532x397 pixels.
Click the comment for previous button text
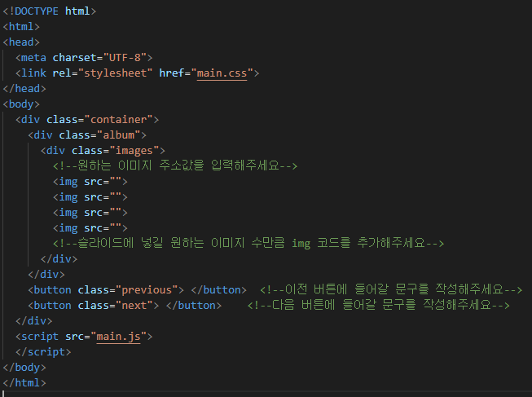click(391, 289)
